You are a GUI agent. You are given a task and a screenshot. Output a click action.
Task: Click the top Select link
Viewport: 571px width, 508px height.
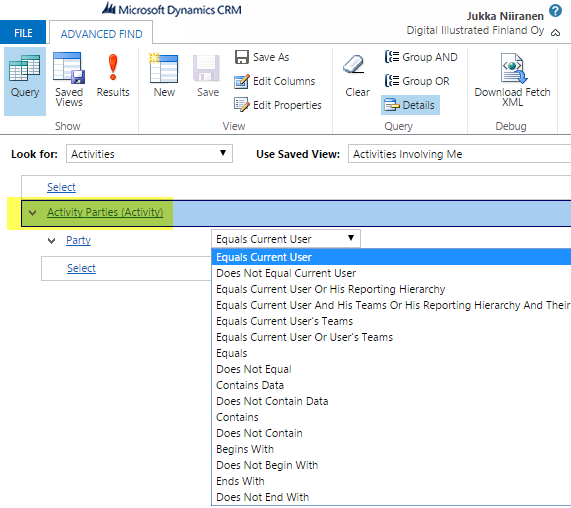(x=61, y=187)
